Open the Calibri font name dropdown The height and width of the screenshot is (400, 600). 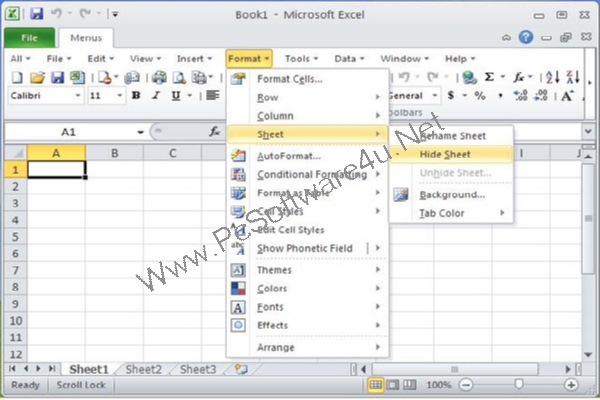click(x=78, y=95)
